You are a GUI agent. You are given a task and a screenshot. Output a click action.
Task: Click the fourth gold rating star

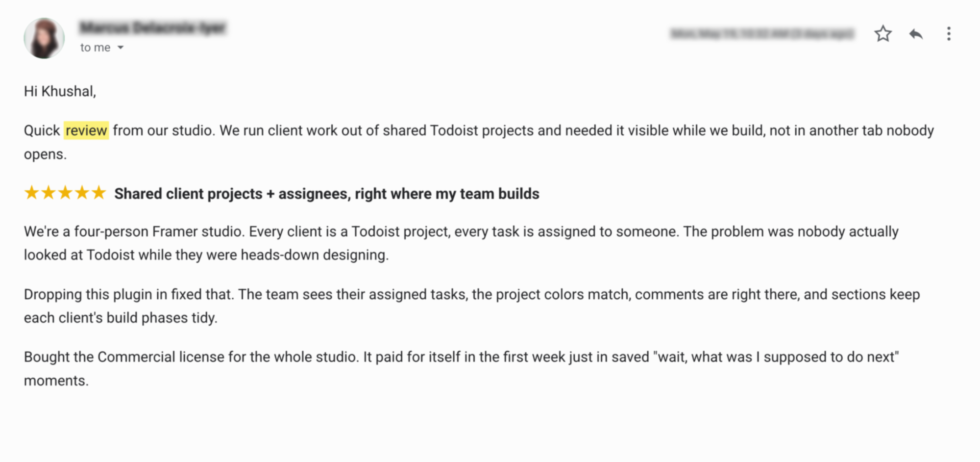(82, 193)
